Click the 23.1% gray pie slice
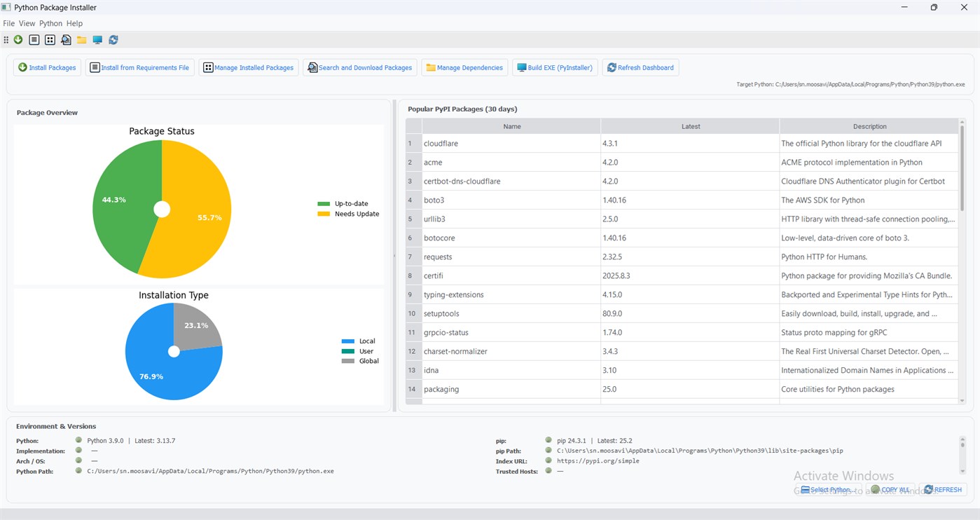 [198, 327]
